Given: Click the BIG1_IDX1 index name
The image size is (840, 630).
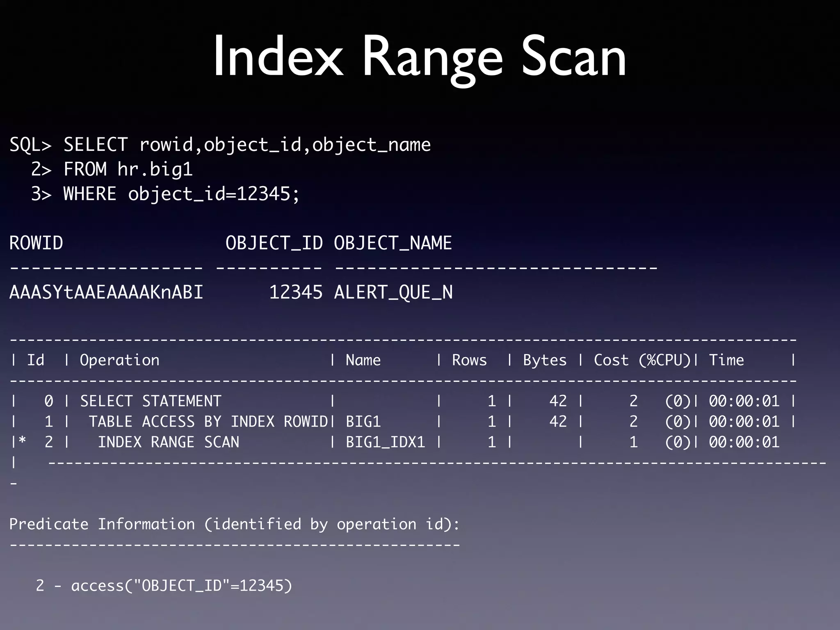Looking at the screenshot, I should pos(385,442).
